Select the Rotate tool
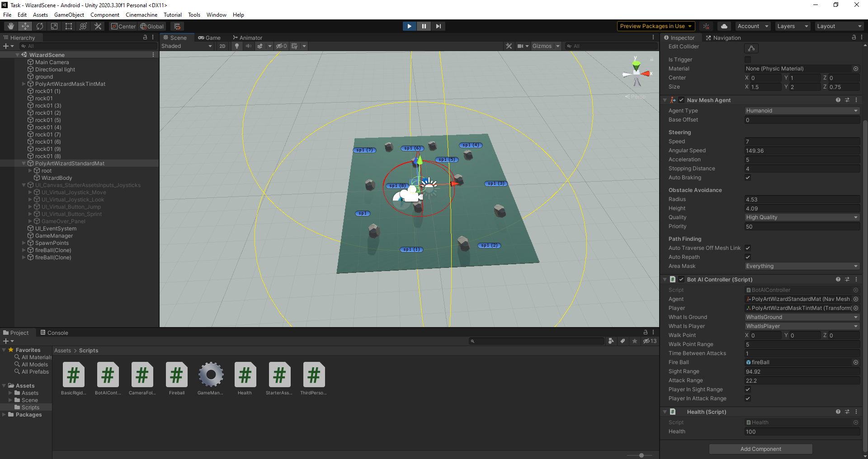 click(x=40, y=26)
